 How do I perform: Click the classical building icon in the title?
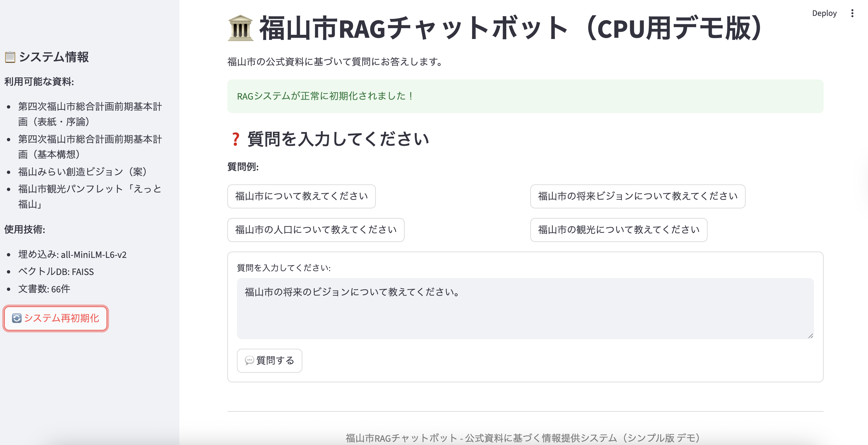[240, 28]
